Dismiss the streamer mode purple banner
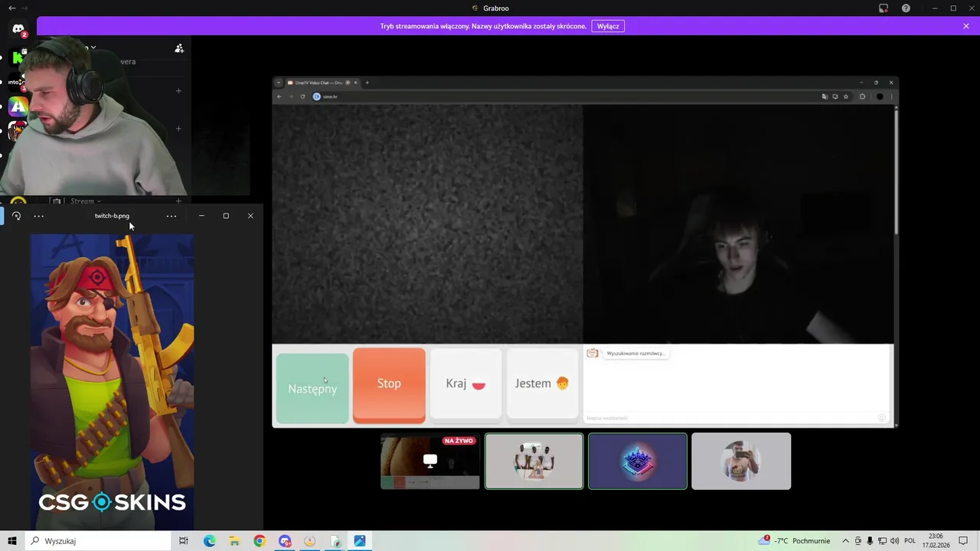This screenshot has height=551, width=980. [x=966, y=26]
